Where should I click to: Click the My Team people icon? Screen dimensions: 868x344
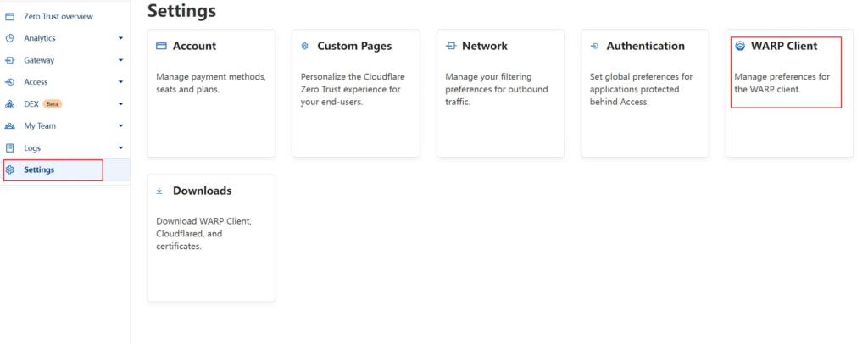pyautogui.click(x=10, y=126)
